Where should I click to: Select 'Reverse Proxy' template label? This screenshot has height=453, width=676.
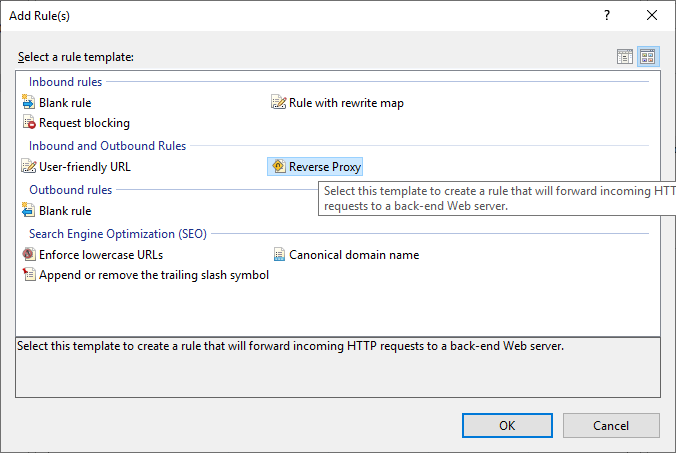point(325,167)
